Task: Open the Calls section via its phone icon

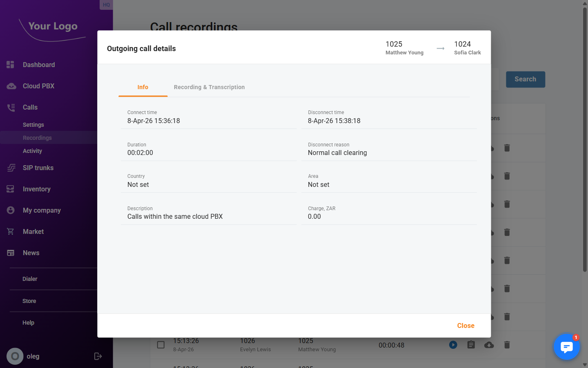Action: pos(10,107)
